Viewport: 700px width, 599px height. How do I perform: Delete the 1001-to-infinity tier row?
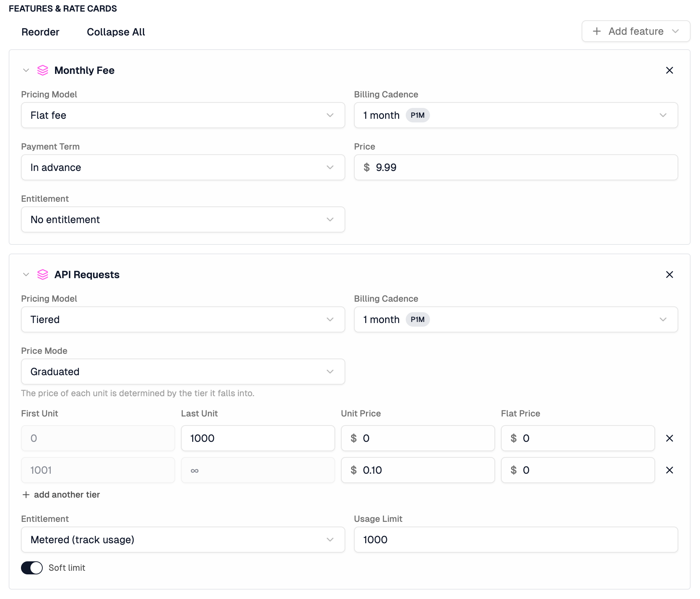pos(669,470)
